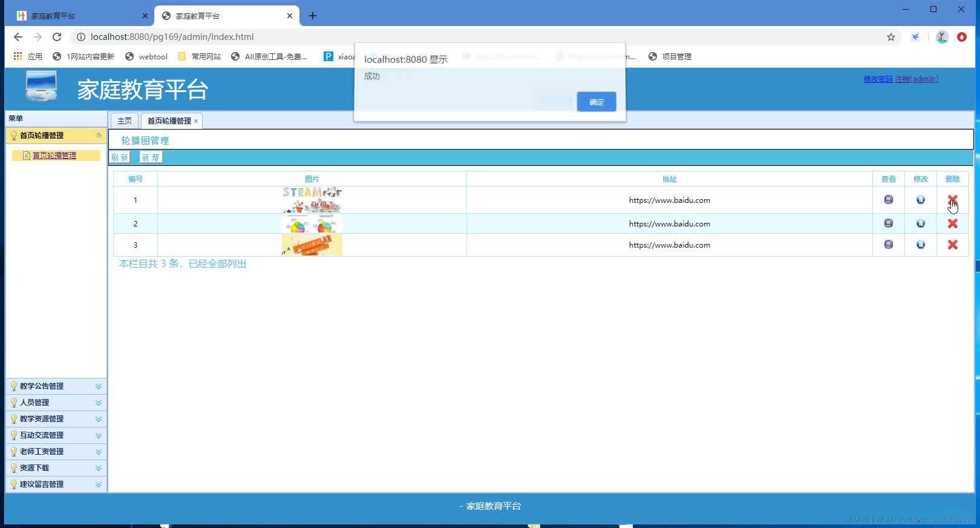The image size is (980, 528).
Task: Expand the 老师工资管理 menu section
Action: [99, 452]
